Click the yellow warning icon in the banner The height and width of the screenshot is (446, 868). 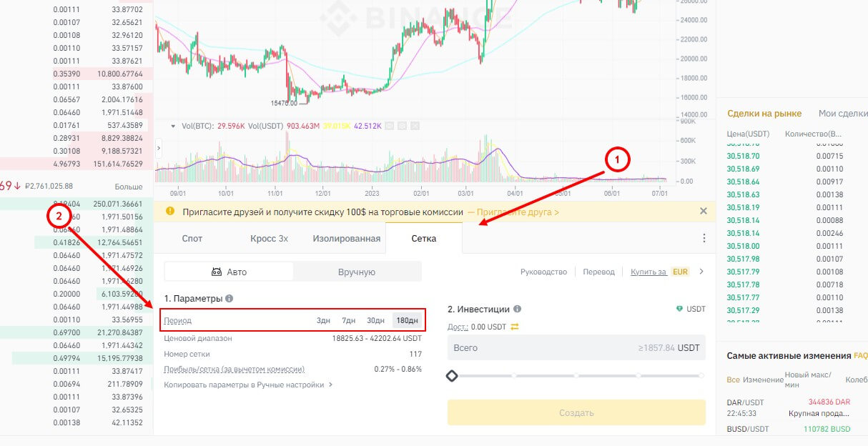tap(170, 212)
